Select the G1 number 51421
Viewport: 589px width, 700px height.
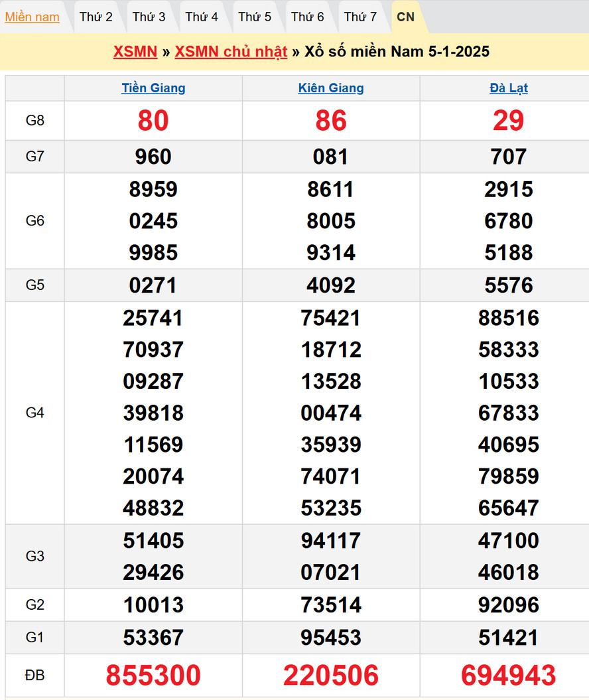click(509, 638)
